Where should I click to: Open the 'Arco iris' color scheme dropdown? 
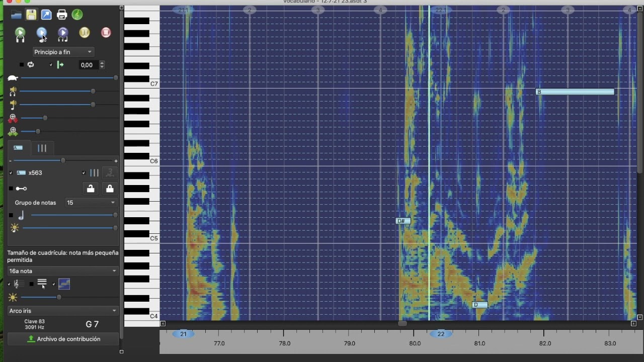63,311
